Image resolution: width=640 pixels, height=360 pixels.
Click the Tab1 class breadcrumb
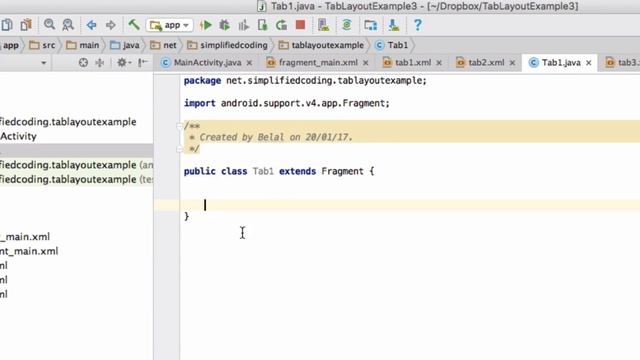392,45
